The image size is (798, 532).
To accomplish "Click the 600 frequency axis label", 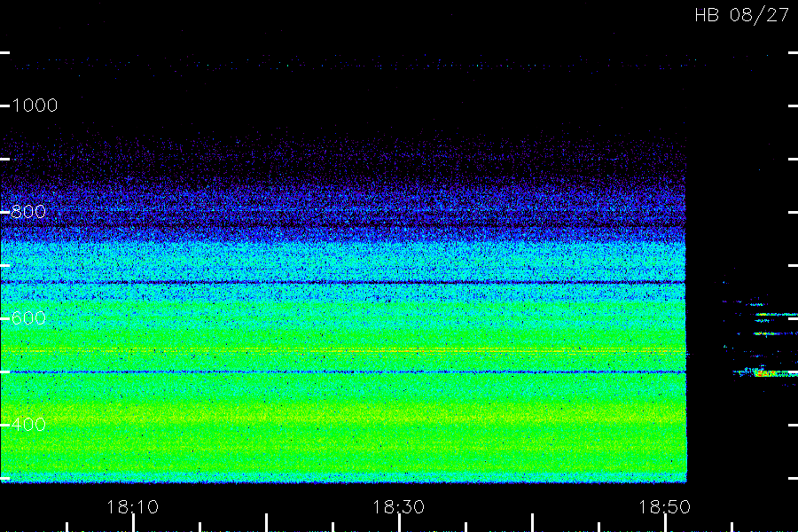I will (28, 318).
